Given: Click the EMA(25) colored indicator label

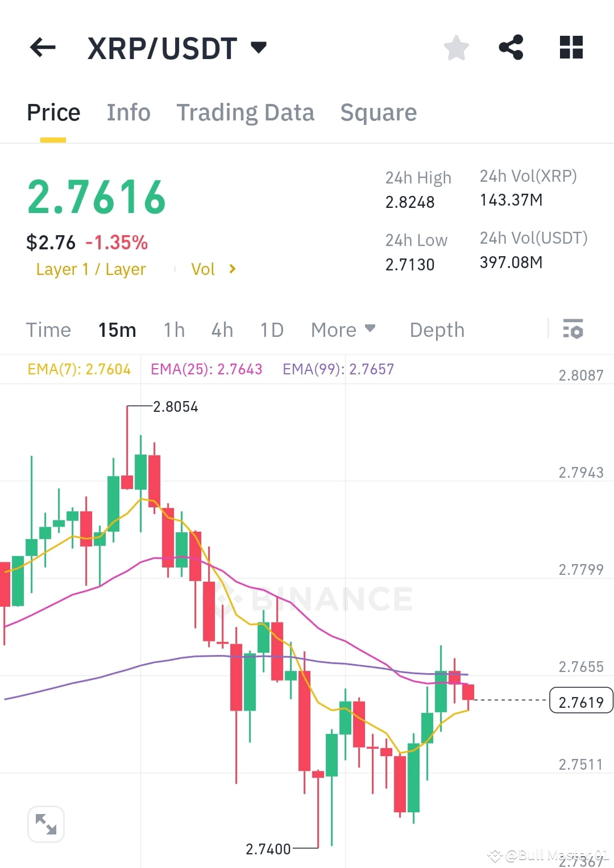Looking at the screenshot, I should click(x=206, y=369).
